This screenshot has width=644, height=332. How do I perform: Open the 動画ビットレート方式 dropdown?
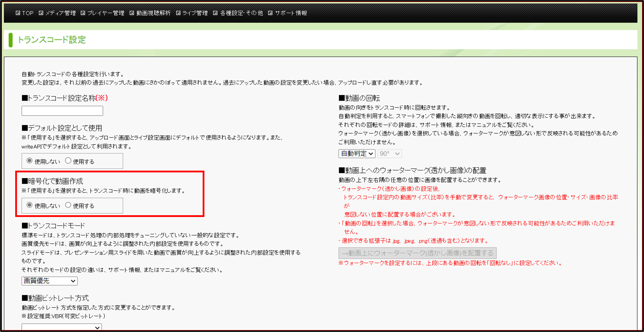click(x=62, y=327)
